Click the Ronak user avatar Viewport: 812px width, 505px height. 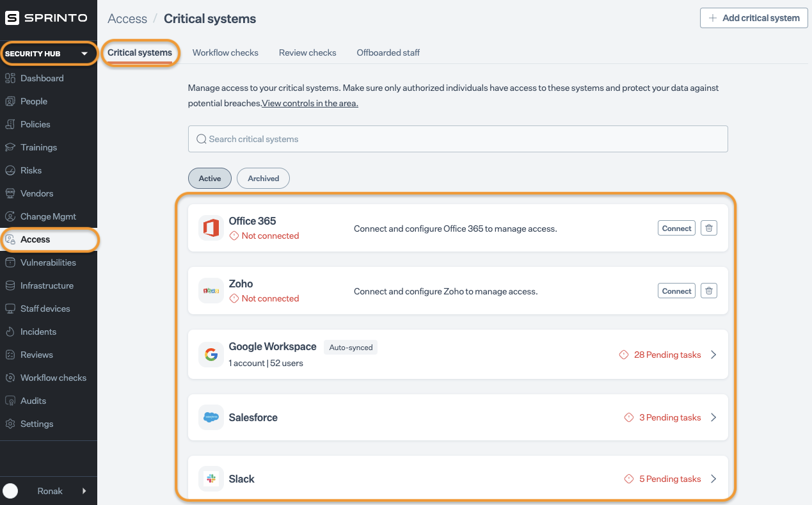pyautogui.click(x=10, y=491)
